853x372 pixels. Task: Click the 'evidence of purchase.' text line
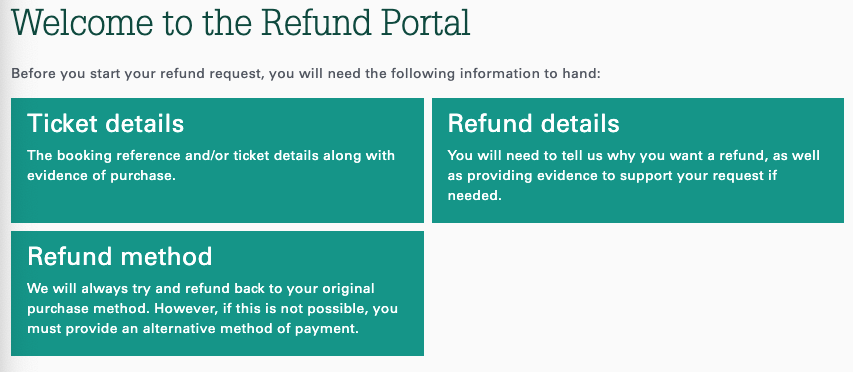click(x=102, y=176)
